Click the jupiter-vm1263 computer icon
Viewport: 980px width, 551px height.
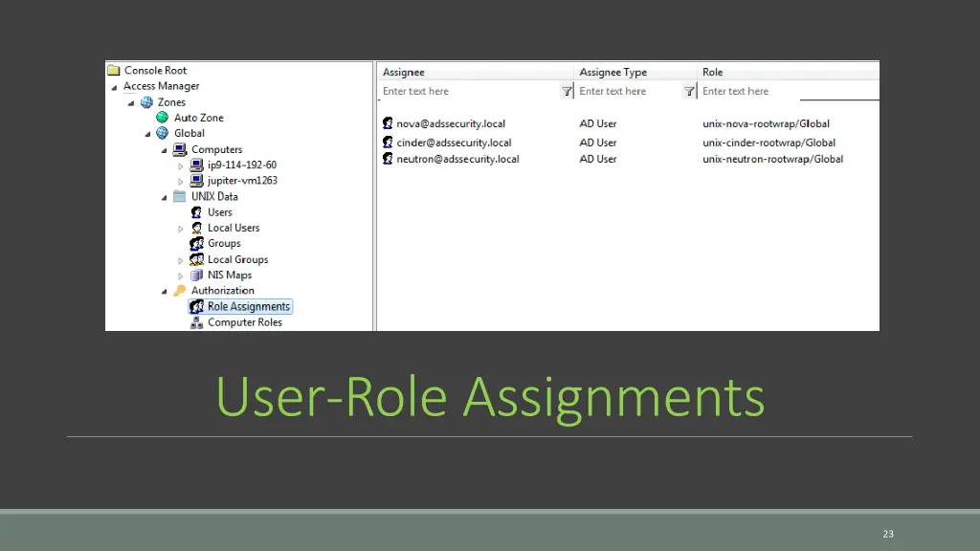click(x=196, y=181)
